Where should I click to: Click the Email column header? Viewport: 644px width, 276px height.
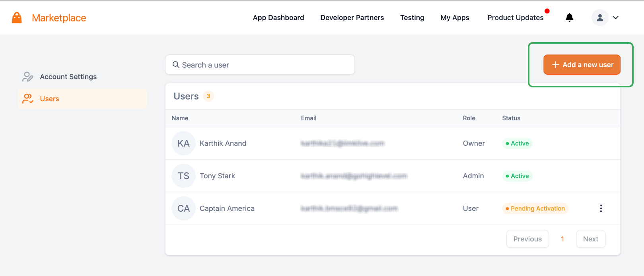[309, 118]
